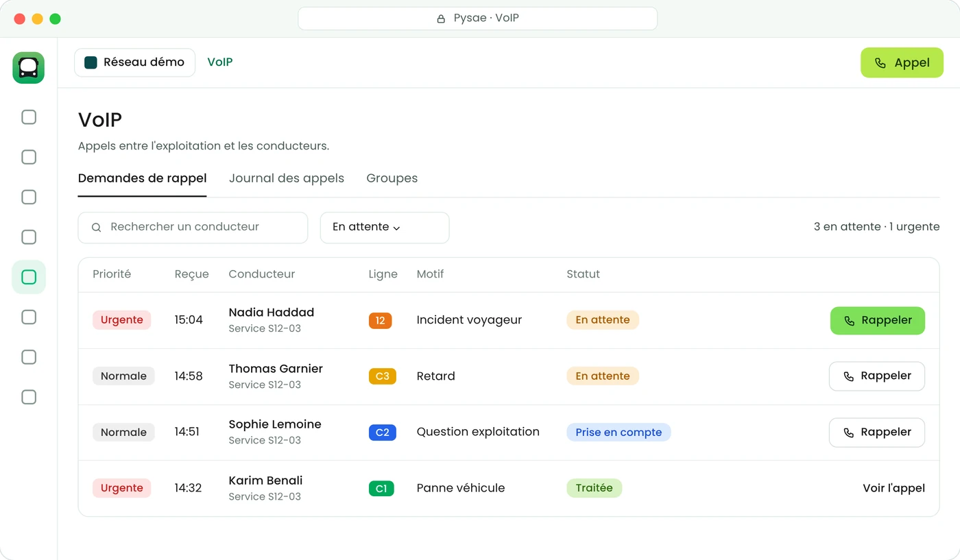Open the Réseau démo network switcher
960x560 pixels.
[134, 62]
